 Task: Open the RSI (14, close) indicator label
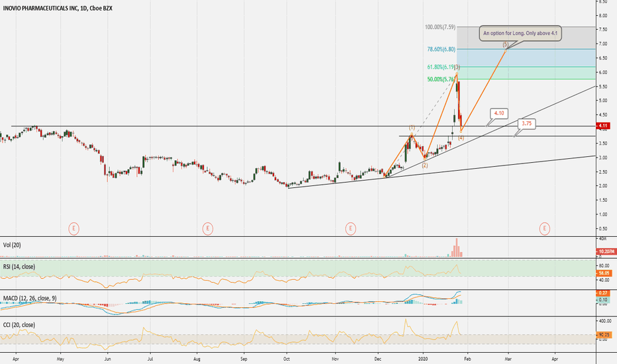point(19,267)
